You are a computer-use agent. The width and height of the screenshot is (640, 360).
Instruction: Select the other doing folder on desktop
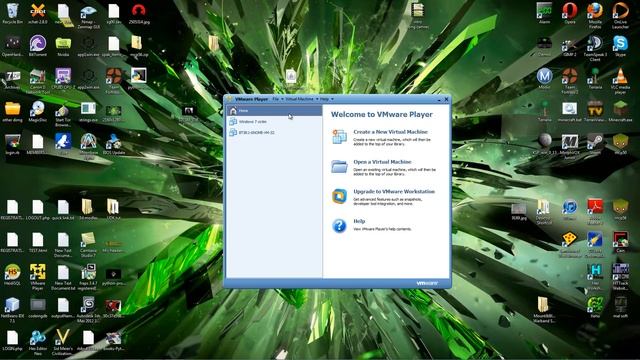tap(13, 111)
